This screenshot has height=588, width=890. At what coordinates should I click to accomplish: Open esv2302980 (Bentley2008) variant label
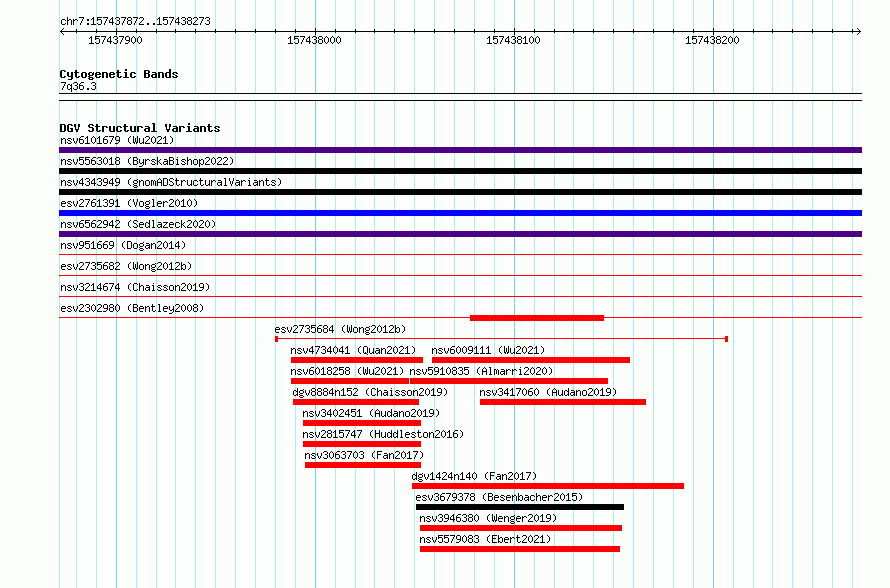click(x=132, y=308)
